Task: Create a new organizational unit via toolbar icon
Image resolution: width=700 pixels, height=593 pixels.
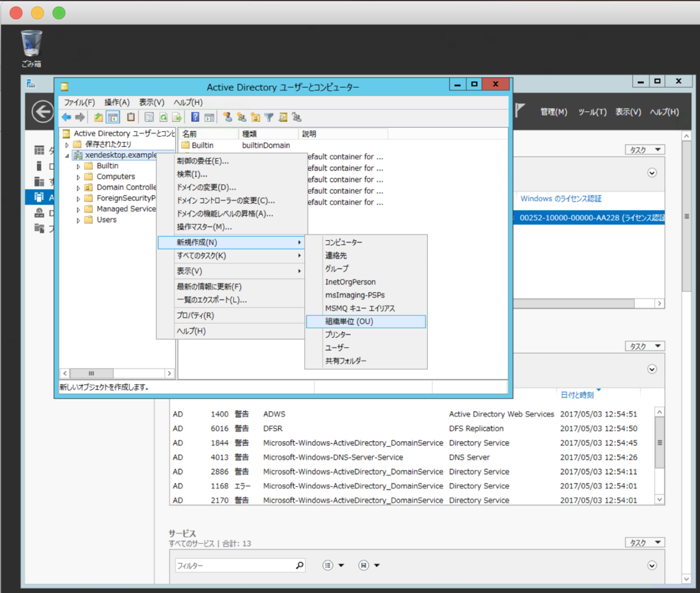Action: [256, 117]
